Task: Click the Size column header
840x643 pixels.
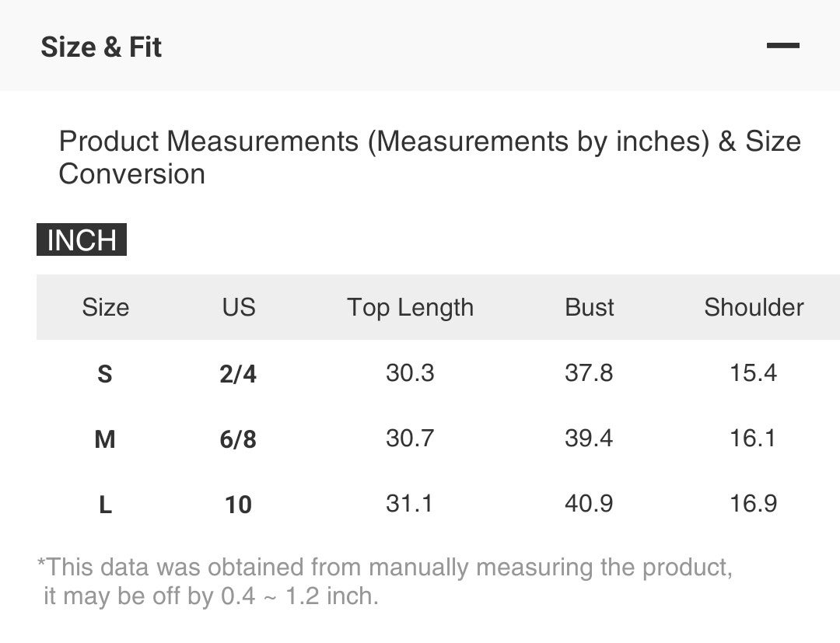Action: pyautogui.click(x=106, y=307)
